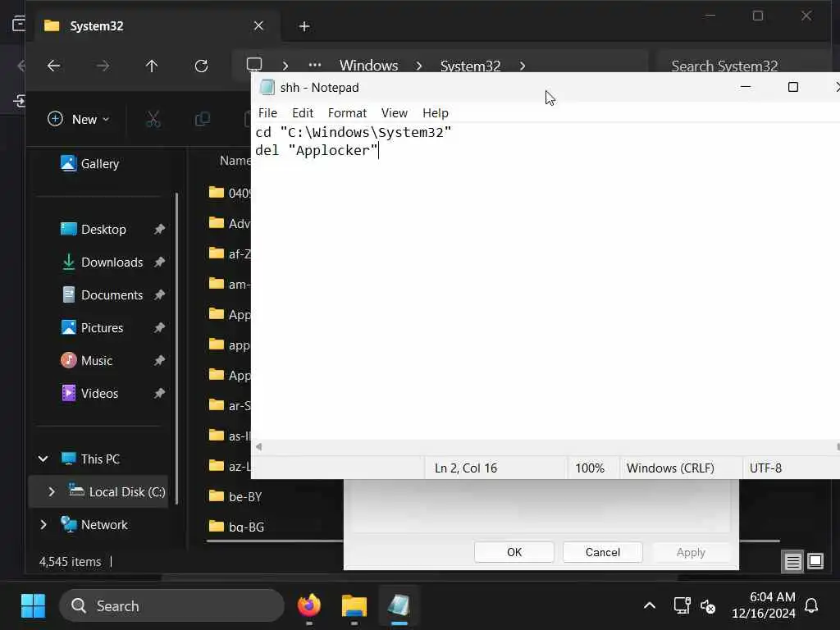This screenshot has height=630, width=840.
Task: Click the Name column header
Action: pos(235,160)
